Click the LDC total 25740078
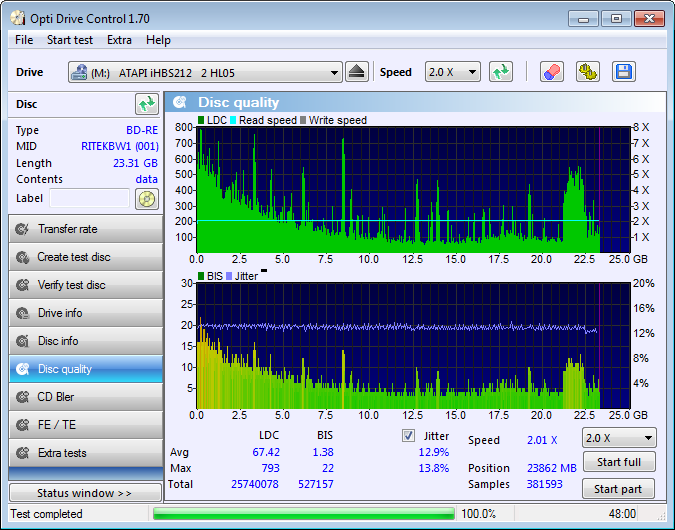The image size is (675, 530). coord(255,484)
